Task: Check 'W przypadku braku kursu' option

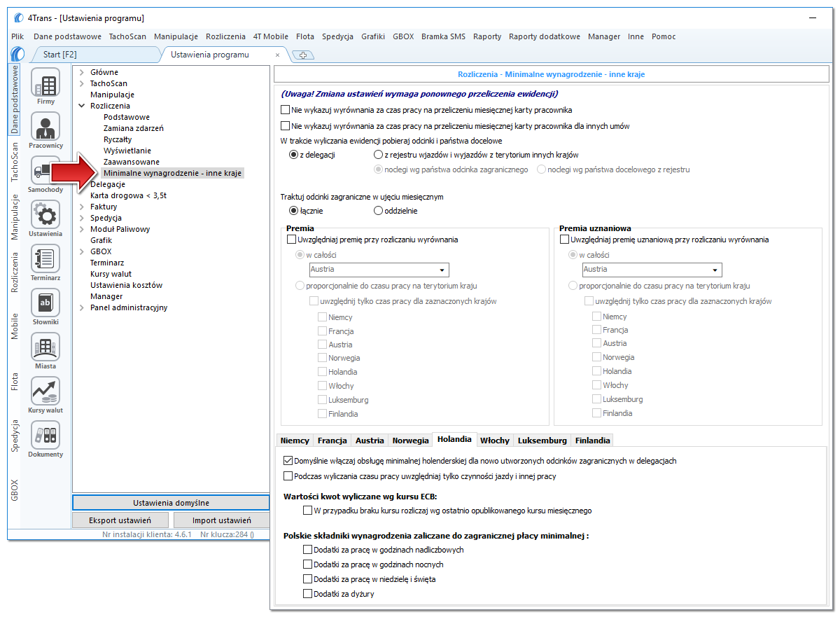Action: pyautogui.click(x=307, y=511)
